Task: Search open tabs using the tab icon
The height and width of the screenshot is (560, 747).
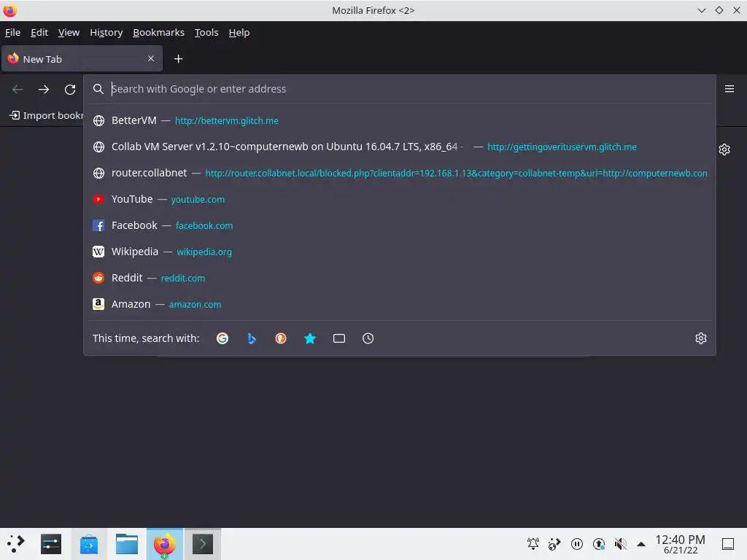Action: (x=338, y=338)
